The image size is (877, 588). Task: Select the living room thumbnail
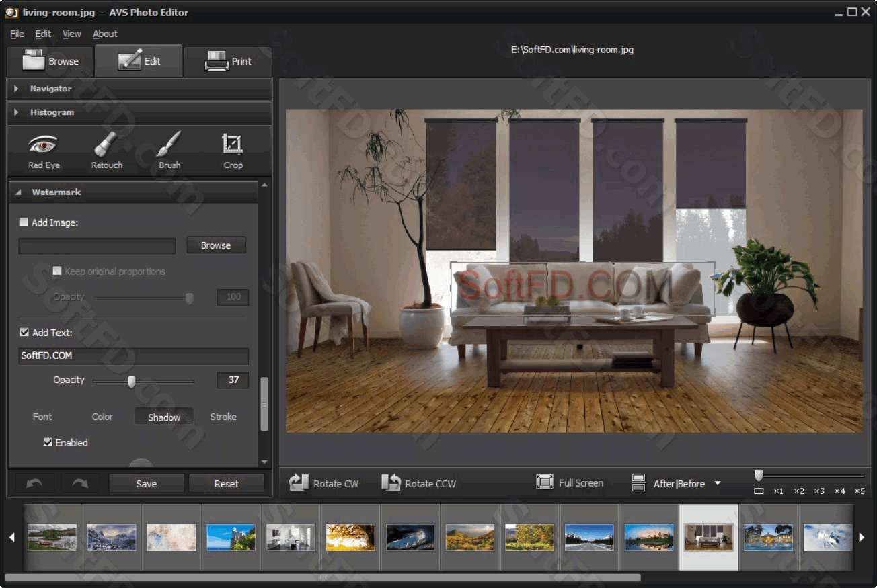[708, 537]
